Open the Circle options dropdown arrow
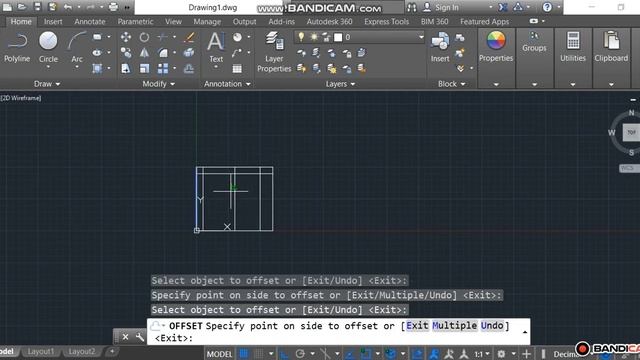The height and width of the screenshot is (360, 640). point(48,67)
